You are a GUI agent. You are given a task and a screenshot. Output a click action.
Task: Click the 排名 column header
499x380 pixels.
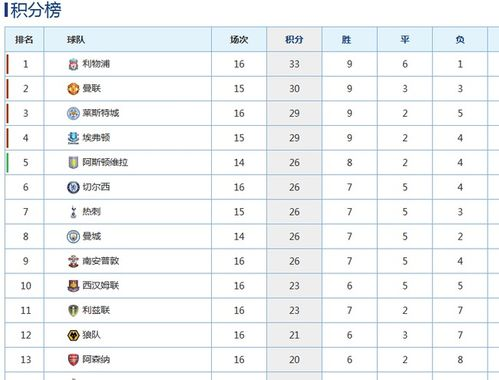pos(24,40)
